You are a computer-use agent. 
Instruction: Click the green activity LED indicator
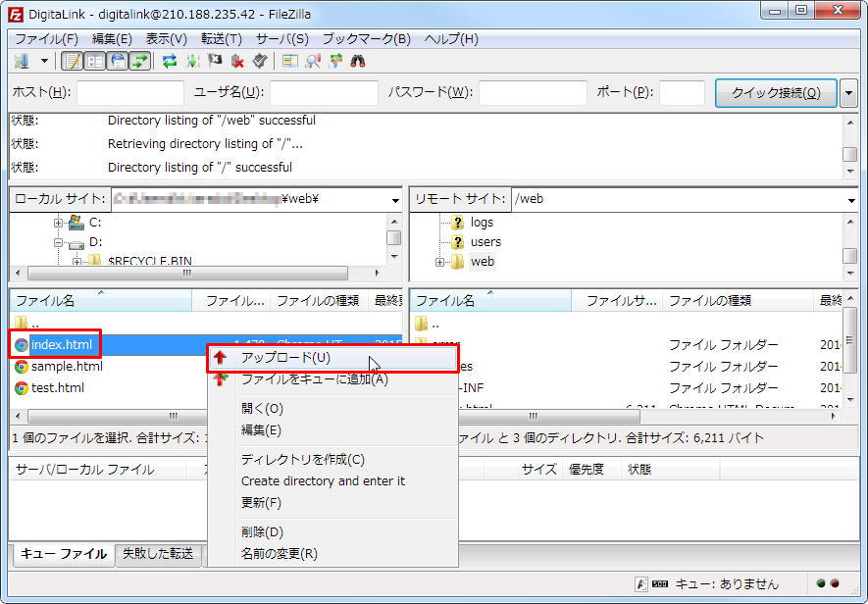pos(821,583)
